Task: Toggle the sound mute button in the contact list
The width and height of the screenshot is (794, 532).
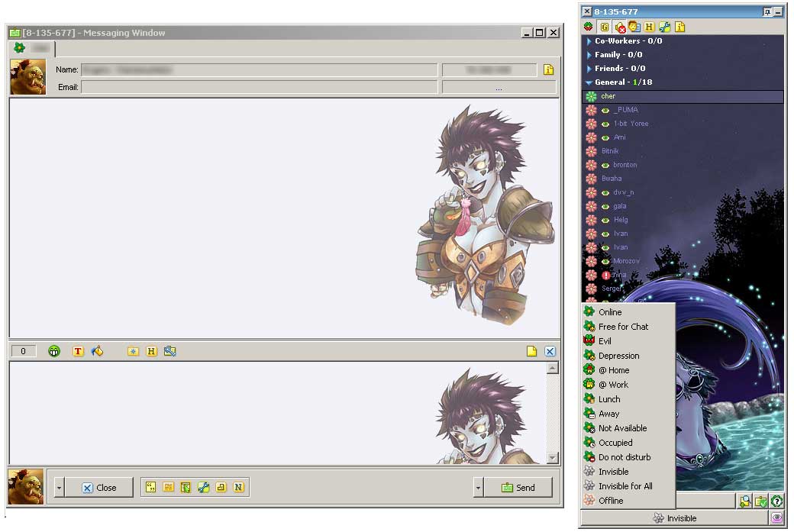Action: pos(619,27)
